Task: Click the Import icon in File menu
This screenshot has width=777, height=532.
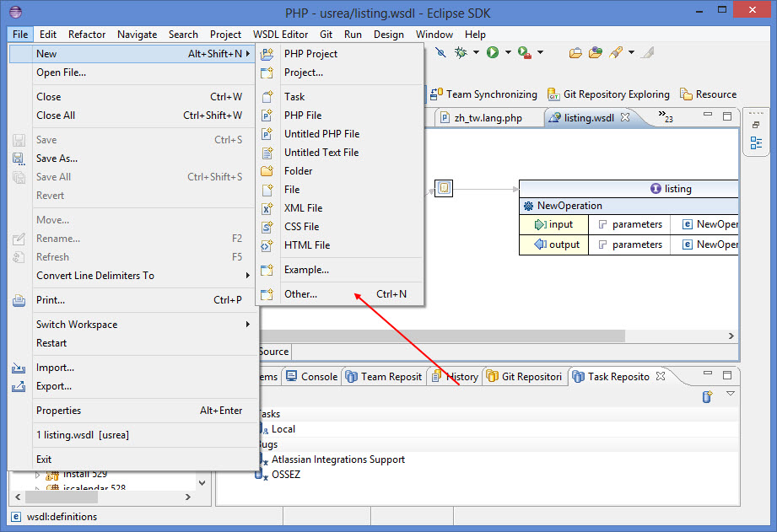Action: pos(19,368)
